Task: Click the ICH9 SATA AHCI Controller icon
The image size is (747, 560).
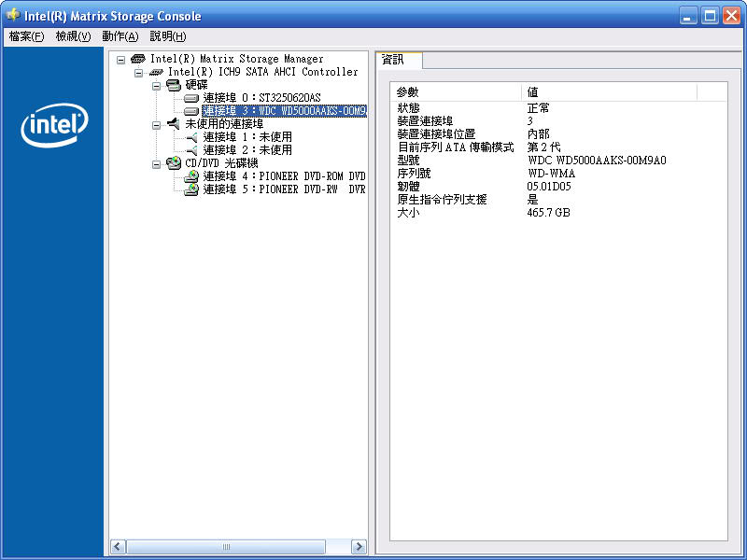Action: [x=156, y=73]
